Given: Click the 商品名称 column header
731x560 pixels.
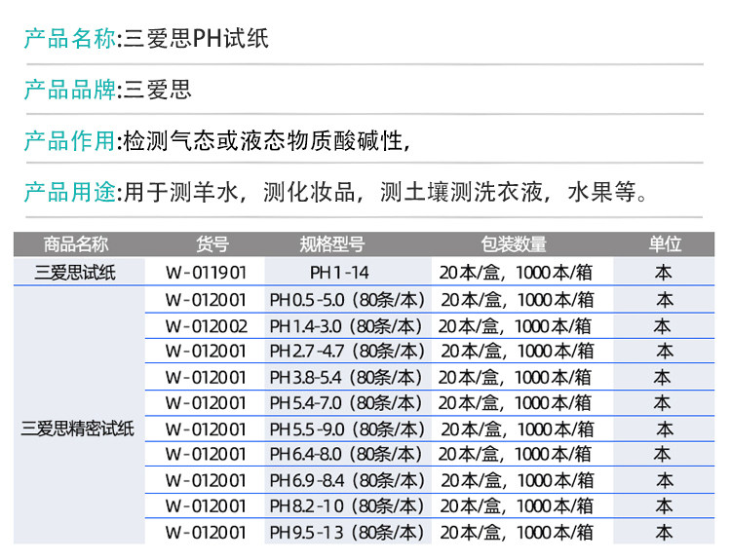Looking at the screenshot, I should (x=76, y=244).
